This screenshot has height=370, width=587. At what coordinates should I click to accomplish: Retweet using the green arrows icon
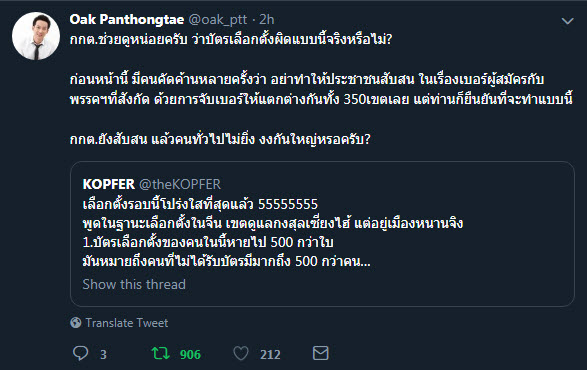coord(161,353)
